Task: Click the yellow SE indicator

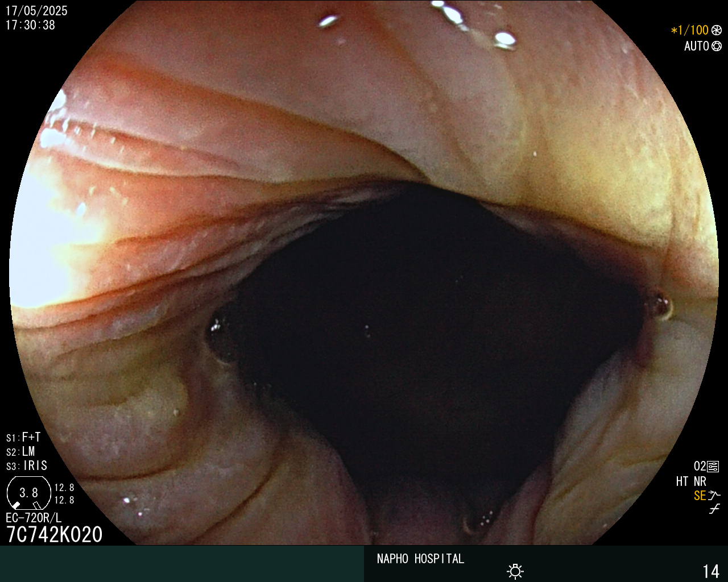Action: pos(700,496)
